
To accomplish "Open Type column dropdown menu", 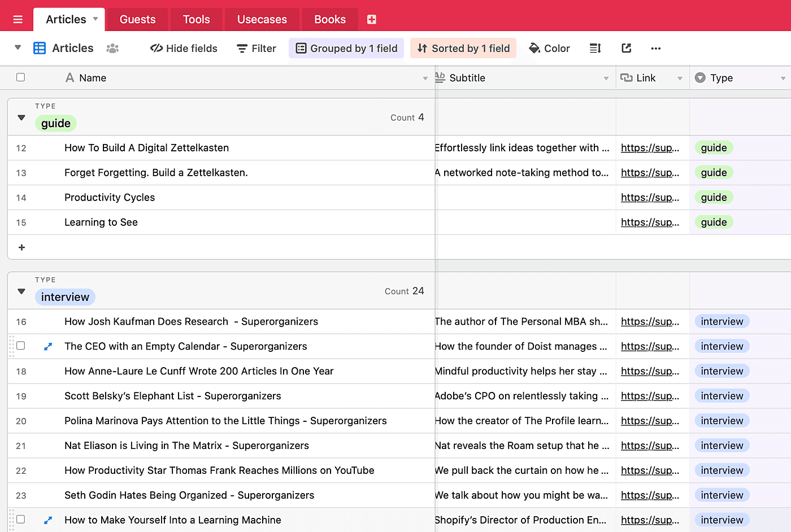I will coord(783,79).
